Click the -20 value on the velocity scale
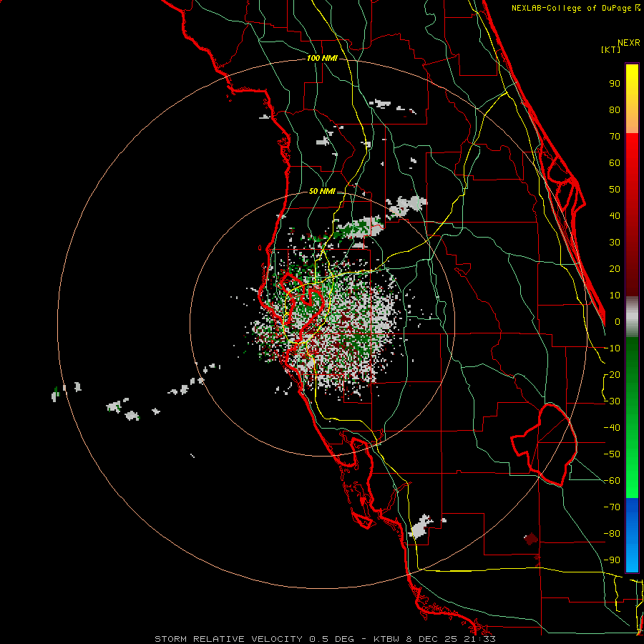The image size is (644, 644). click(x=612, y=375)
